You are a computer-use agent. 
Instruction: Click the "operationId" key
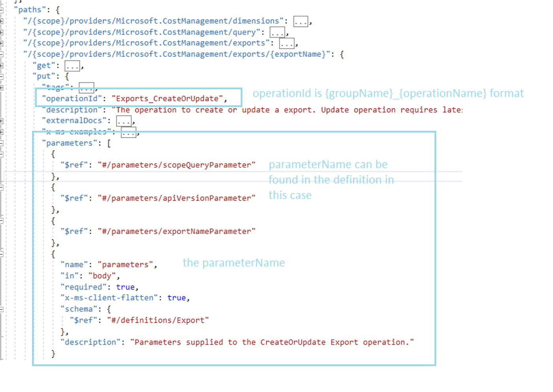click(x=72, y=99)
